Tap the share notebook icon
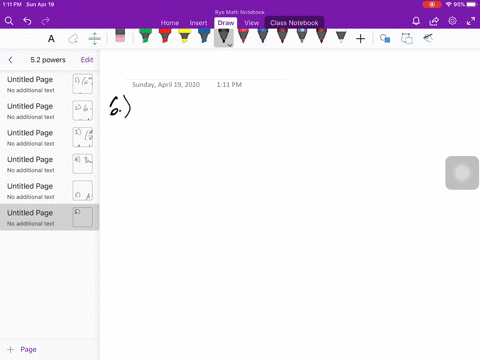This screenshot has height=360, width=480. [434, 21]
